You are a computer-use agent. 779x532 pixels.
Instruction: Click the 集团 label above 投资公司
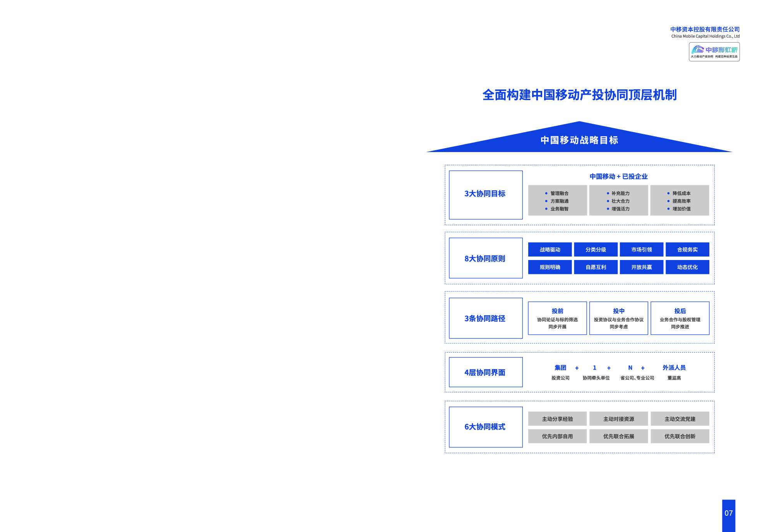(x=560, y=368)
